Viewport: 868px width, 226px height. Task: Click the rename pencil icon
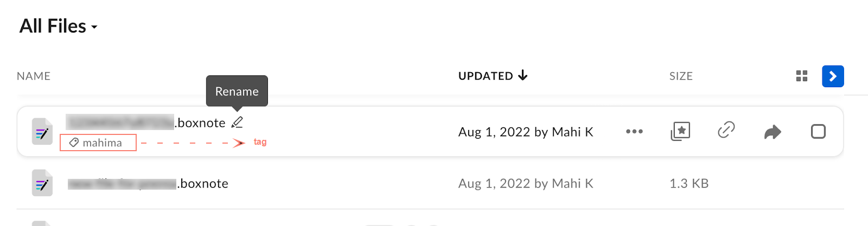[237, 122]
